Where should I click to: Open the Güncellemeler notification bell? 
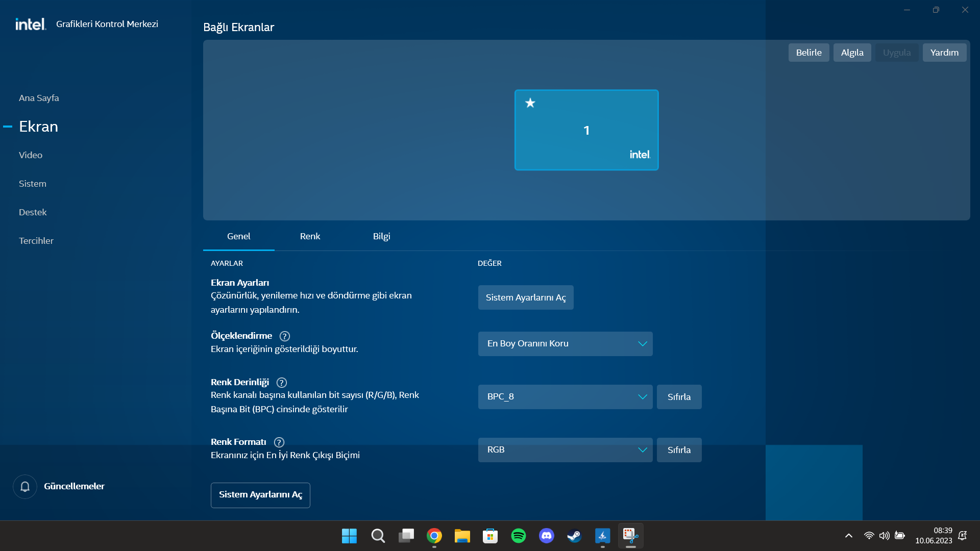coord(25,487)
